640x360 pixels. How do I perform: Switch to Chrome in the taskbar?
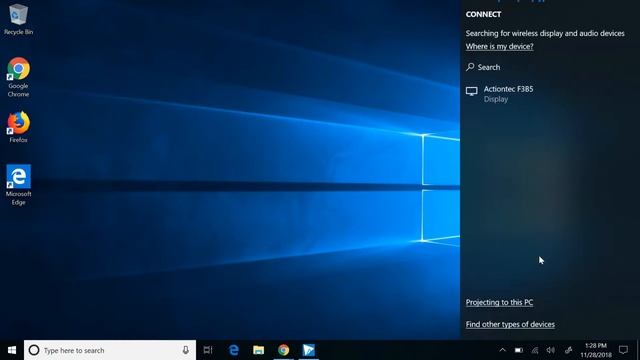coord(284,350)
